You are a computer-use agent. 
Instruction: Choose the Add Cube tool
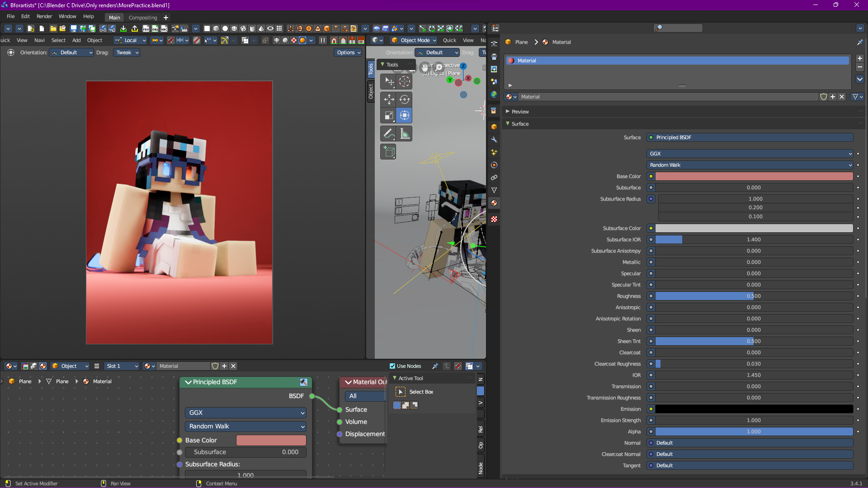(389, 152)
